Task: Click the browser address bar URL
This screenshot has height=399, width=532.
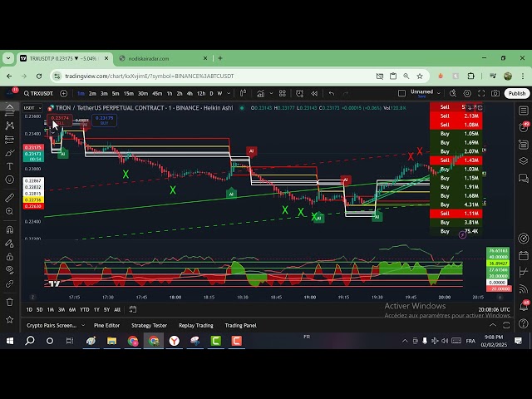Action: coord(150,76)
